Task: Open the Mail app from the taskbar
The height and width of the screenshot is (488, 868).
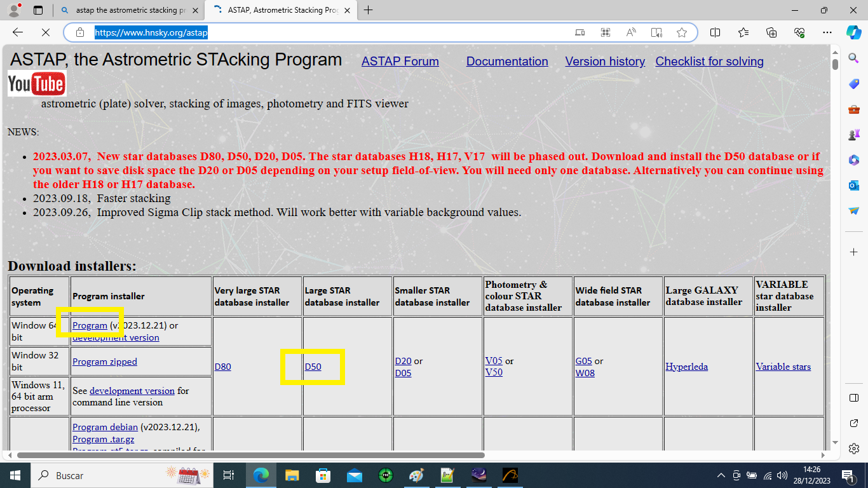Action: (x=354, y=475)
